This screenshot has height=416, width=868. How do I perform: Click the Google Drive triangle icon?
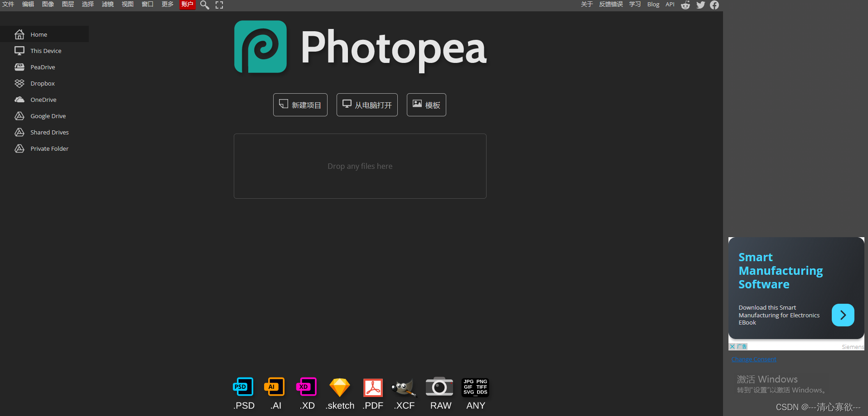click(19, 116)
